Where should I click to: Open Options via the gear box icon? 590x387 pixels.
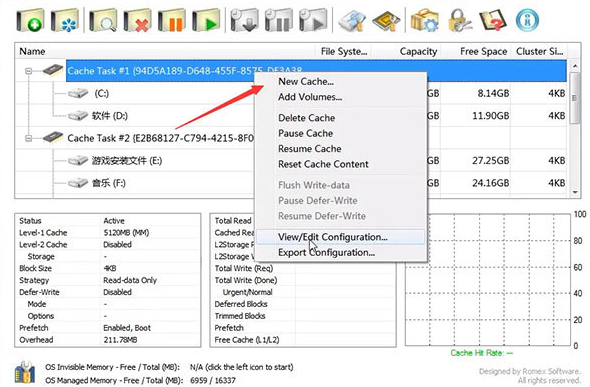[x=424, y=20]
